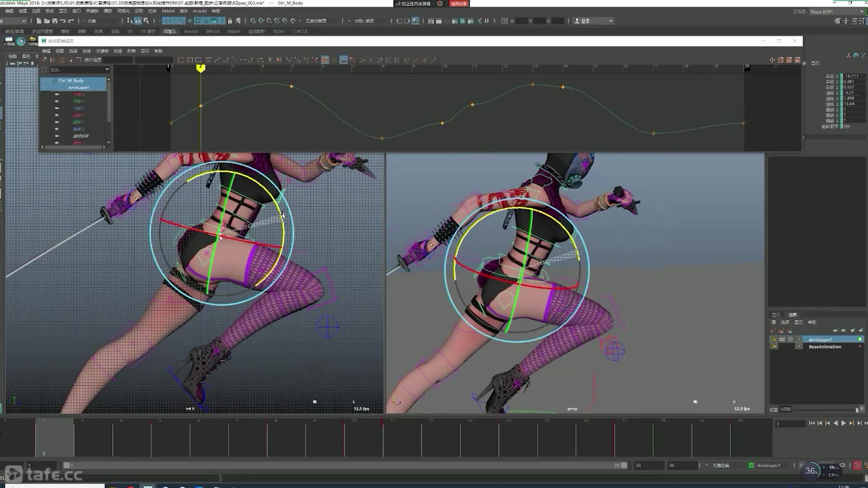
Task: Open the 登录 sign-in dropdown
Action: pos(594,21)
